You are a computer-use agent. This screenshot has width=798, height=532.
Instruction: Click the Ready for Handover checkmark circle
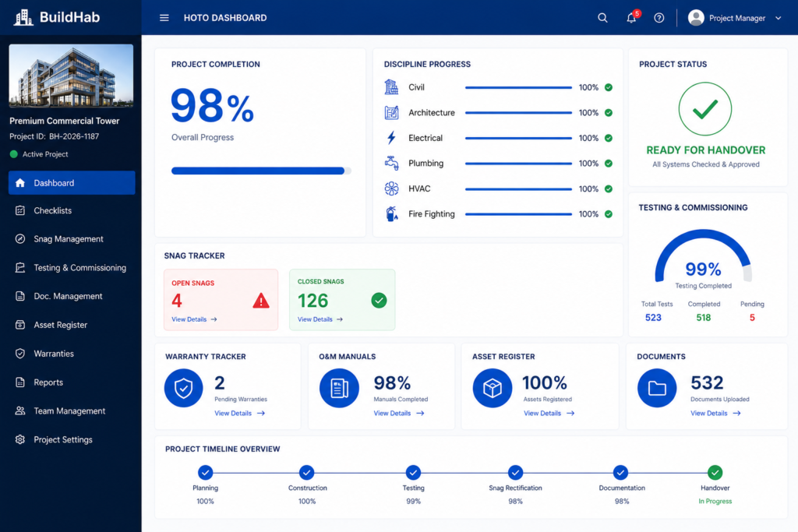tap(704, 109)
